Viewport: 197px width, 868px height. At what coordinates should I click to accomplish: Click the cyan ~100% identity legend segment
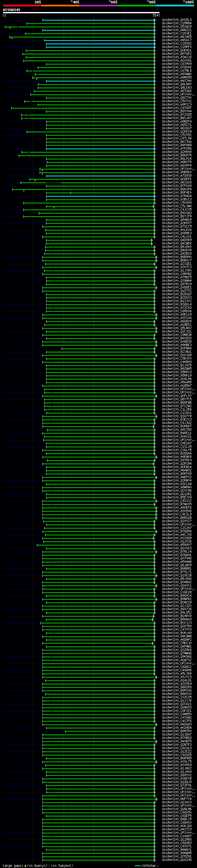click(x=175, y=6)
